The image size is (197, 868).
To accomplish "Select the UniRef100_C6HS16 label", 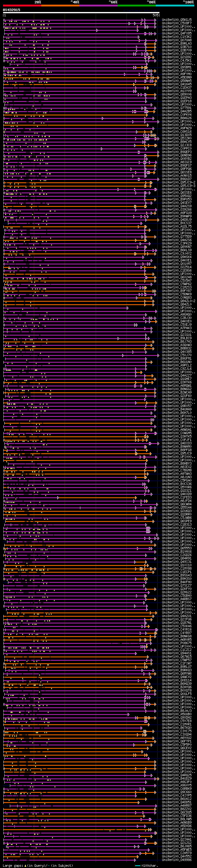I will coord(177,131).
